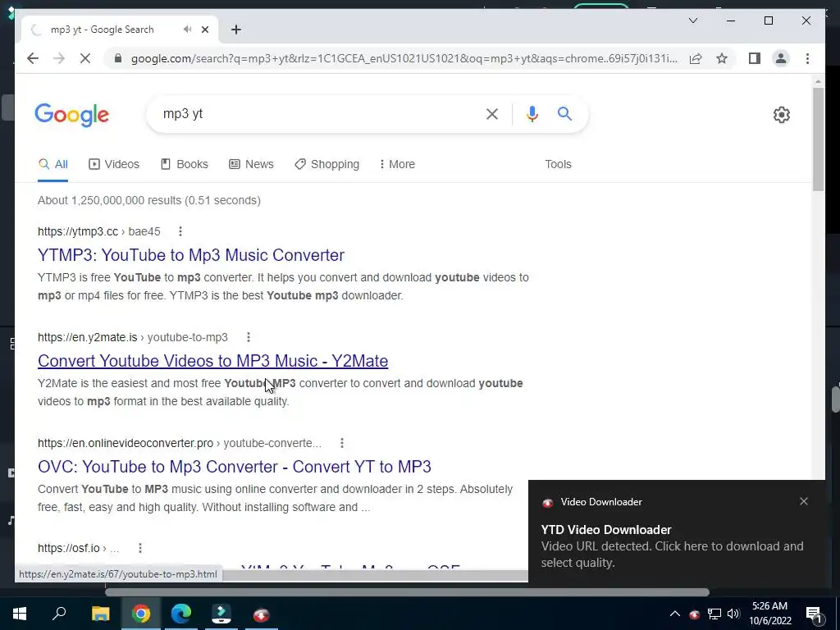Switch to Shopping results

point(326,164)
